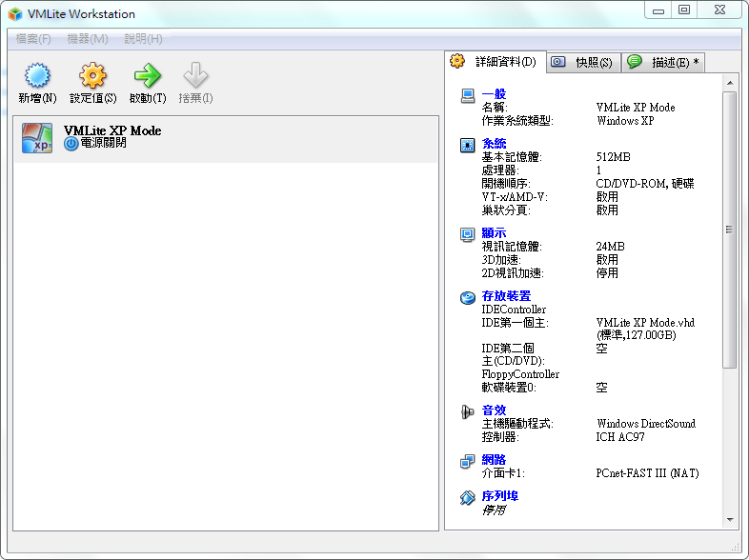This screenshot has width=749, height=560.
Task: Click the speech bubble icon on 描述 tab
Action: (x=635, y=61)
